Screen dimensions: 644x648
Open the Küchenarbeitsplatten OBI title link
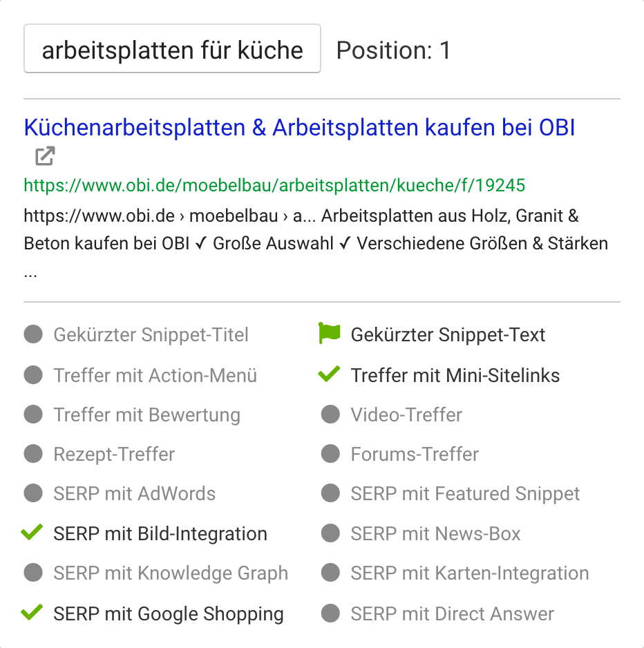[299, 128]
